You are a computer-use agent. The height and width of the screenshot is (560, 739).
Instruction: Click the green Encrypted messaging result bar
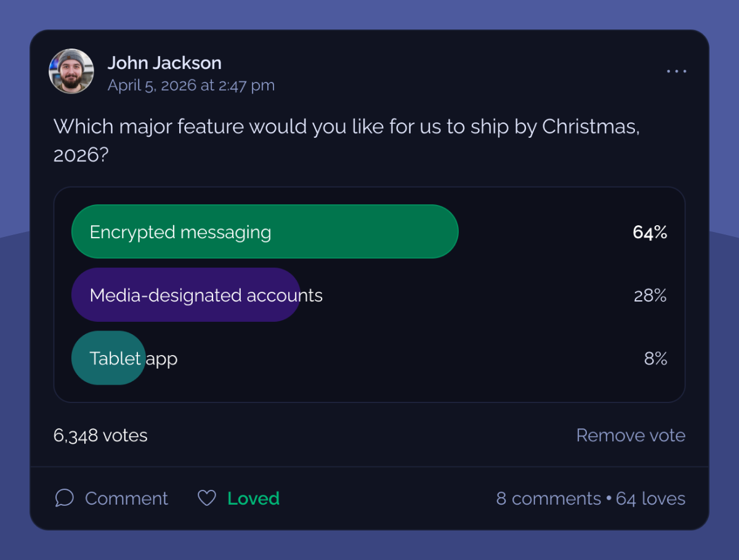tap(265, 232)
